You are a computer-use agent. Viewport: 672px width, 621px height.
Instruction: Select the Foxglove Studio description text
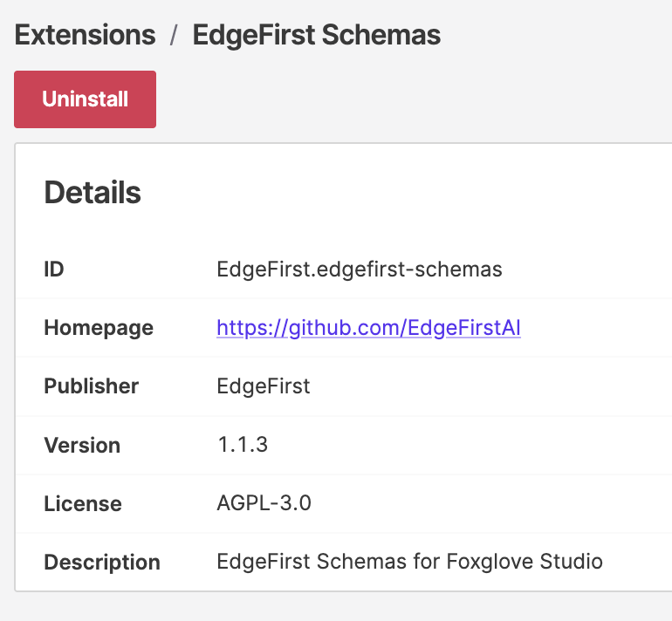click(x=409, y=562)
